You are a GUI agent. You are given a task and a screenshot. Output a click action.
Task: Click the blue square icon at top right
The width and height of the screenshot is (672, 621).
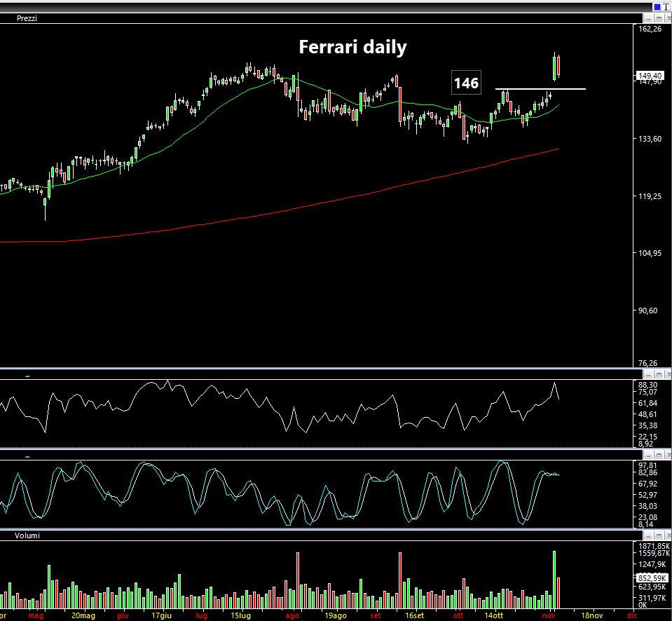(657, 7)
